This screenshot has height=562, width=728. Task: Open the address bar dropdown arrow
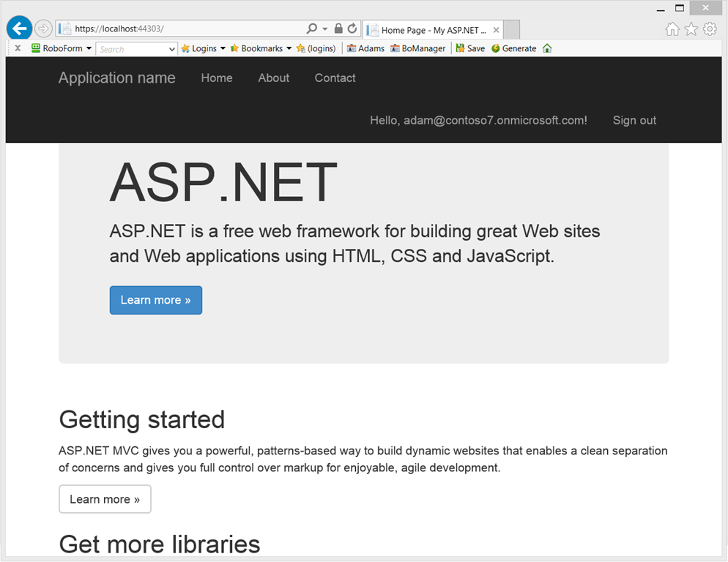[325, 29]
